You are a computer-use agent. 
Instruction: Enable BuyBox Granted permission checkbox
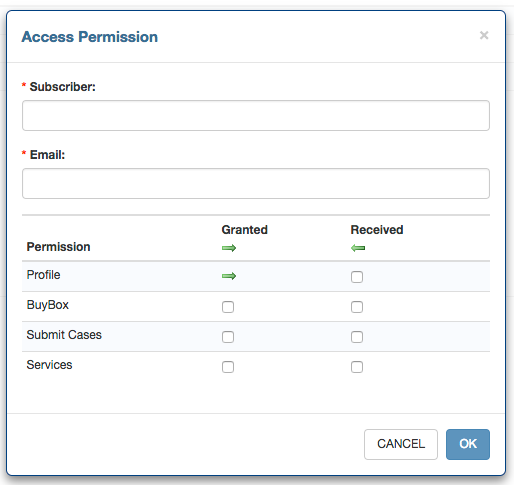[228, 307]
